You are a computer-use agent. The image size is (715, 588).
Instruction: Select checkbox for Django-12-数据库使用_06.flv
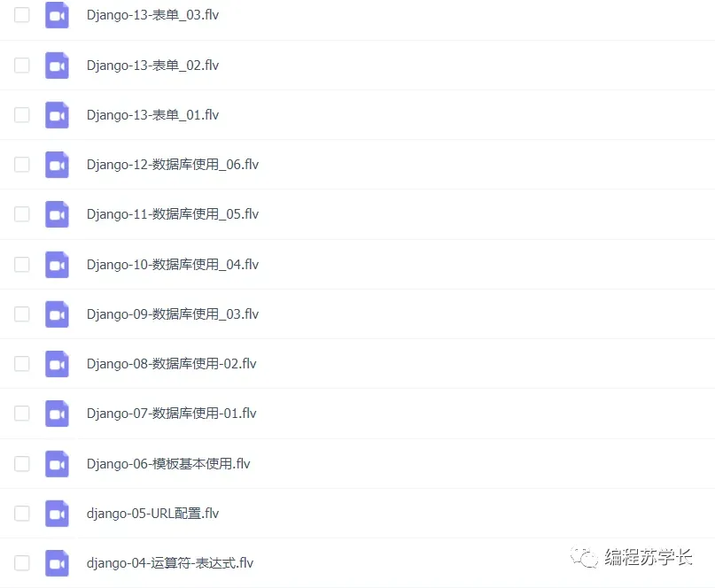coord(22,165)
